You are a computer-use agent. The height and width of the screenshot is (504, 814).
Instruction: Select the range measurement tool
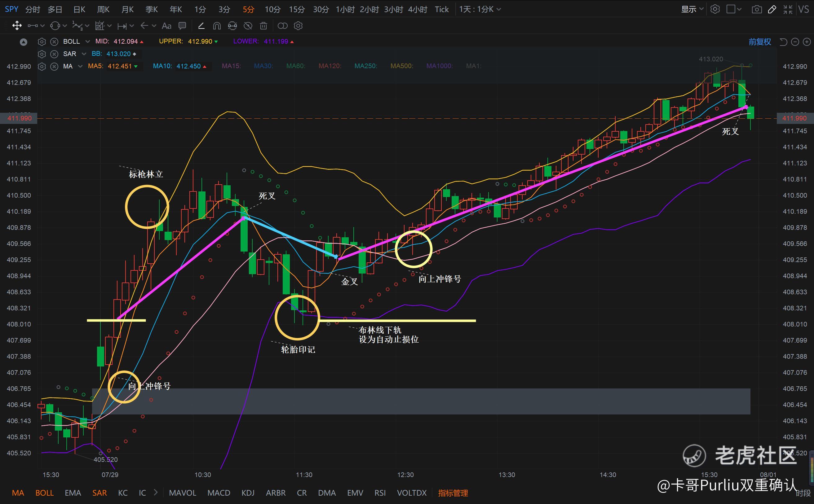[122, 26]
